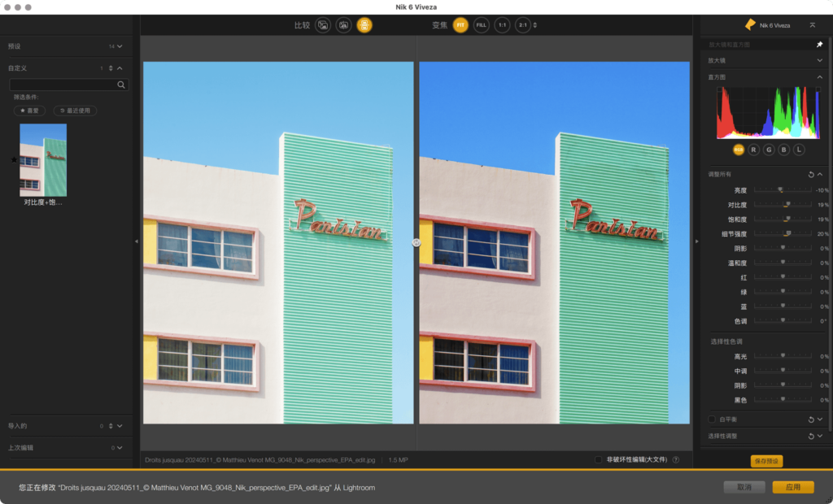Hide right panel with the collapse arrow

click(696, 241)
